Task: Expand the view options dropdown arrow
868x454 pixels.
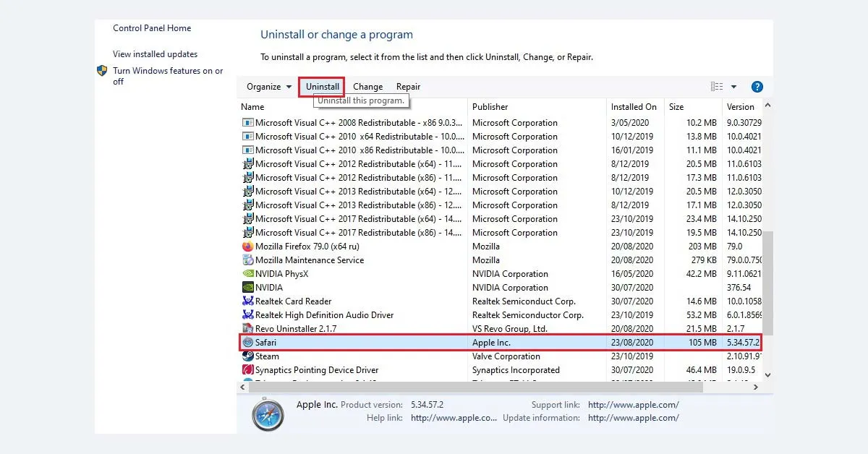Action: click(x=733, y=87)
